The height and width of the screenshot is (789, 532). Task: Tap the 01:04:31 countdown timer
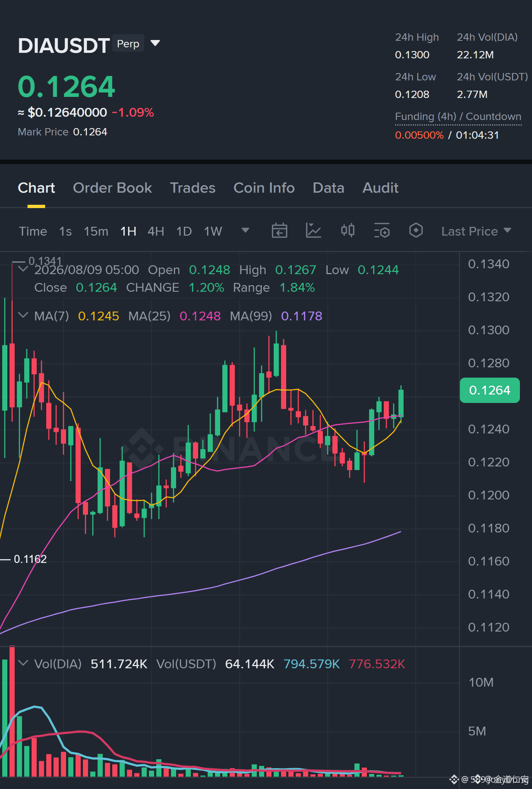[477, 135]
